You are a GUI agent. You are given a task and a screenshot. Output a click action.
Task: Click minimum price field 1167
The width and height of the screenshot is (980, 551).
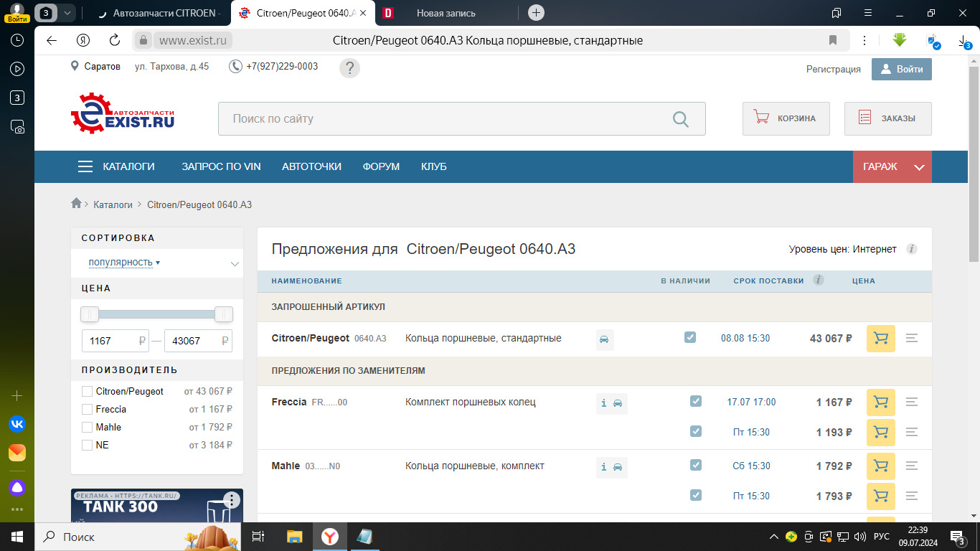[x=116, y=341]
